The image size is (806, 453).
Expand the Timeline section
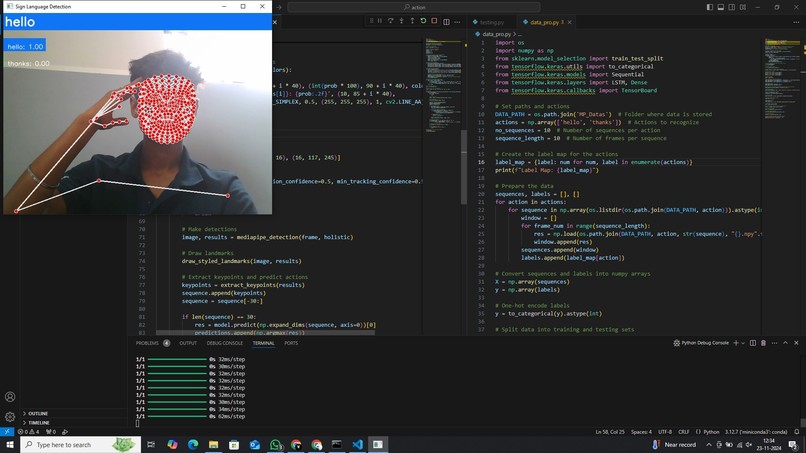(74, 423)
